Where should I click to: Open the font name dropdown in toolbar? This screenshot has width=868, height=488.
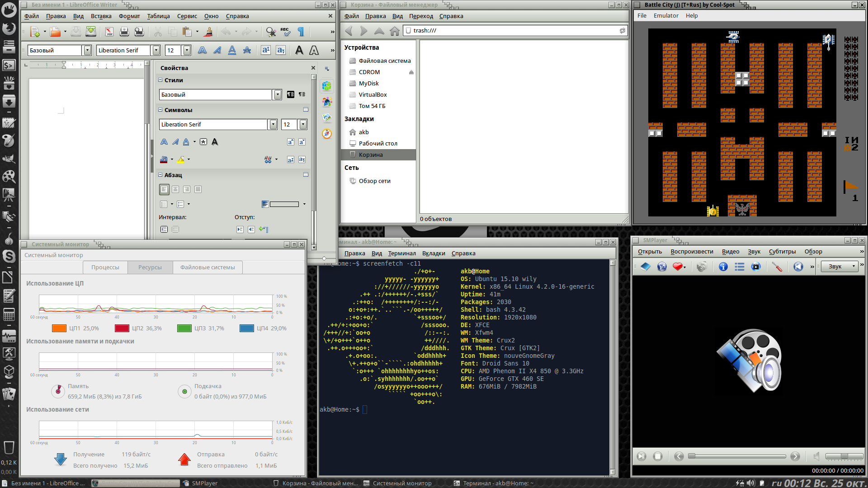coord(156,50)
